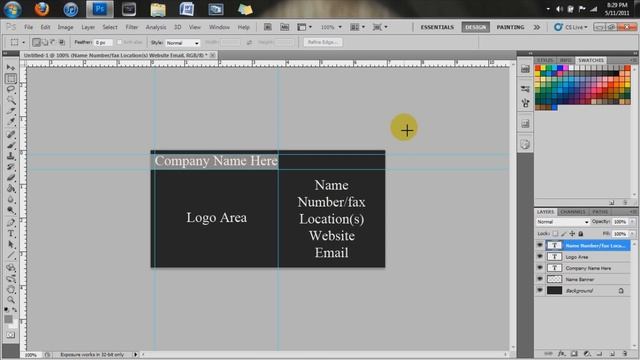Open the layer blend mode dropdown
This screenshot has width=640, height=360.
click(x=562, y=222)
